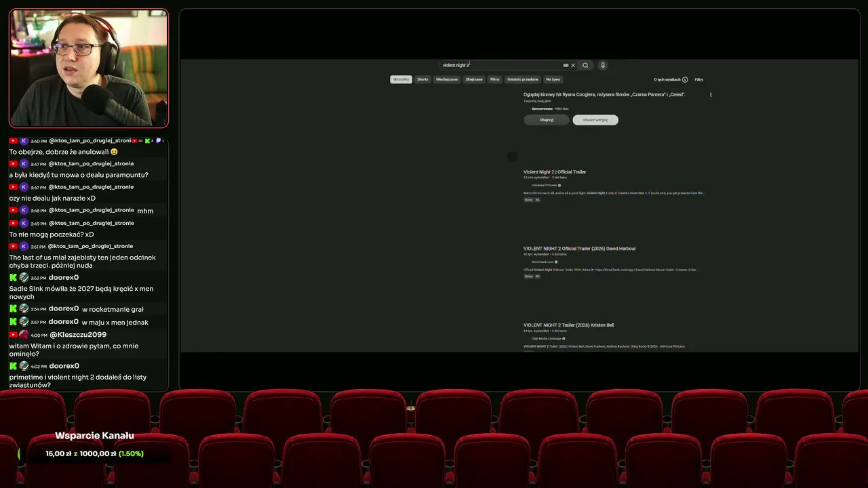Open the three-dot menu on the sponsored ad
Screen dimensions: 868x488
click(711, 95)
